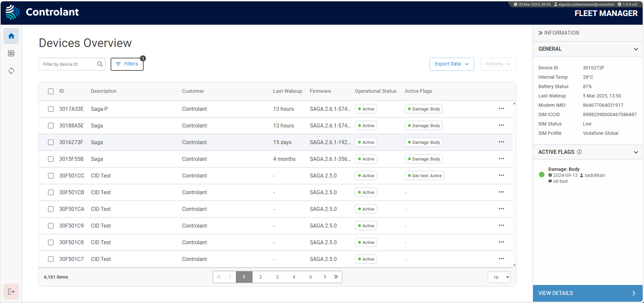Sort by Last Wakeup column header

coord(288,91)
